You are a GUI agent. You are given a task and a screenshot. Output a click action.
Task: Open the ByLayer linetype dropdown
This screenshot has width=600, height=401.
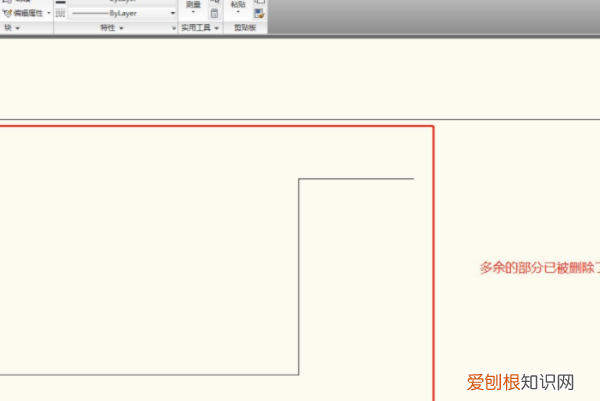coord(173,14)
